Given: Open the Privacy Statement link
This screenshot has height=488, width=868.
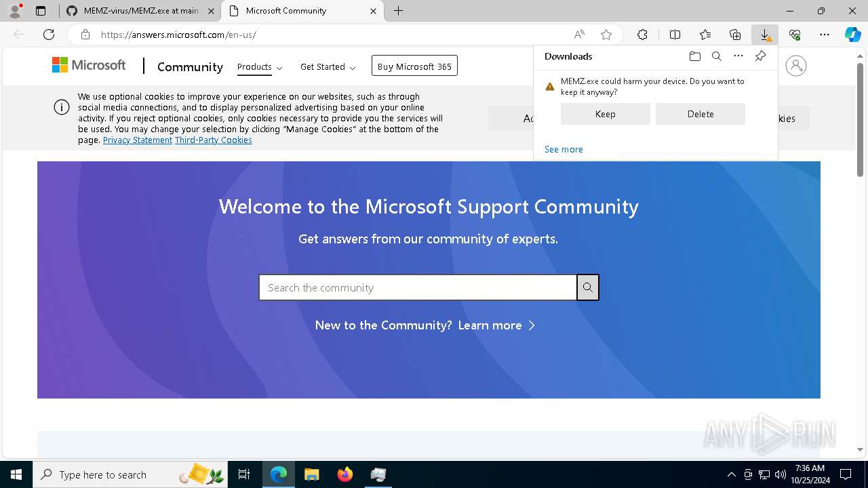Looking at the screenshot, I should pyautogui.click(x=138, y=140).
